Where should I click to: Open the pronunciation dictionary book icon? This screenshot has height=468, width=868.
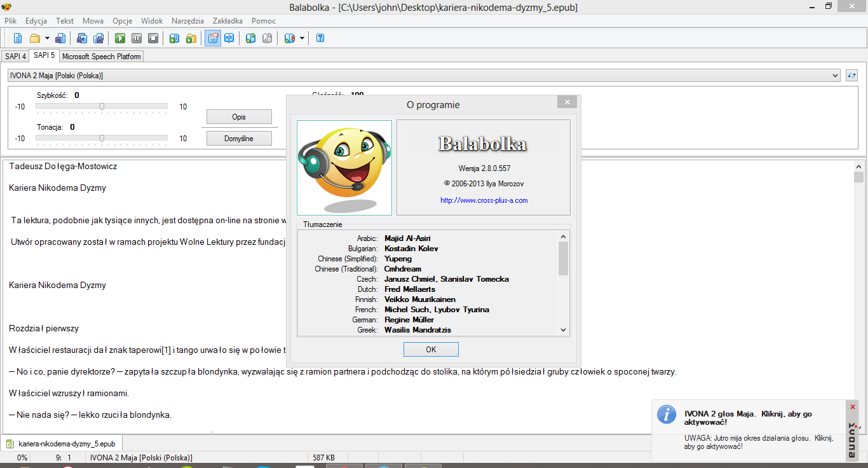(229, 38)
